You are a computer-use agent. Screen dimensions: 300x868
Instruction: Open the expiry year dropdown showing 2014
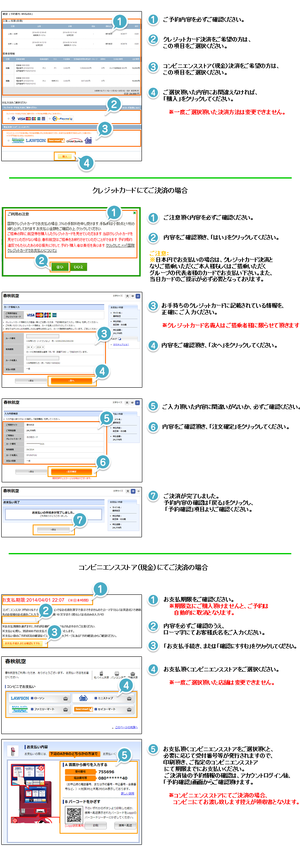(x=40, y=347)
